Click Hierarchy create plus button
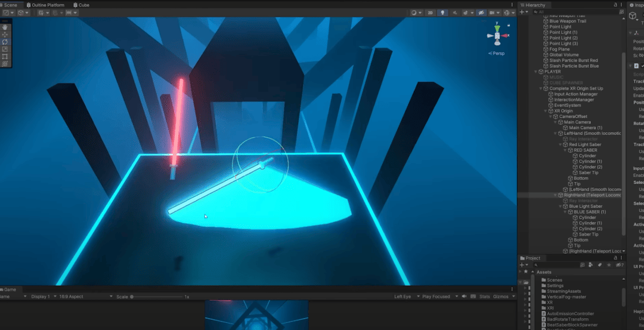 522,13
